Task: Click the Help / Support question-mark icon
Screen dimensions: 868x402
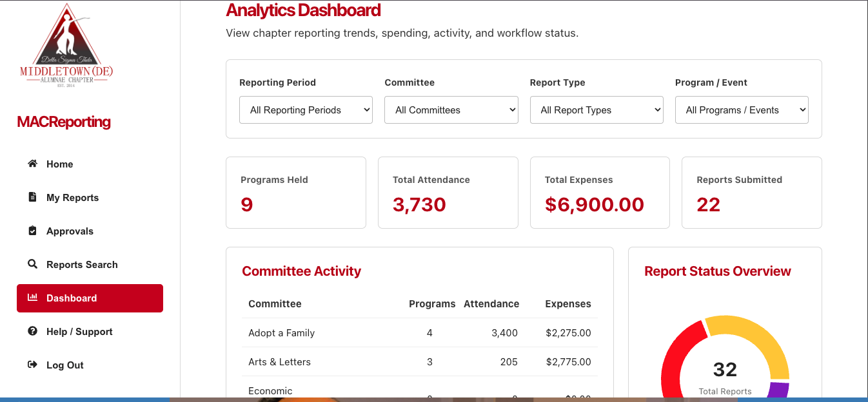Action: tap(32, 331)
